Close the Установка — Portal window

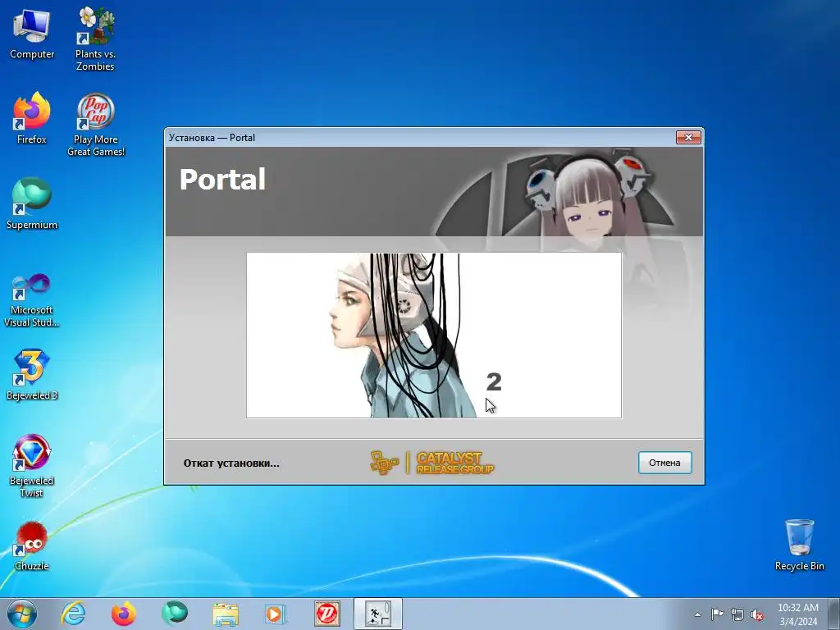pyautogui.click(x=689, y=138)
